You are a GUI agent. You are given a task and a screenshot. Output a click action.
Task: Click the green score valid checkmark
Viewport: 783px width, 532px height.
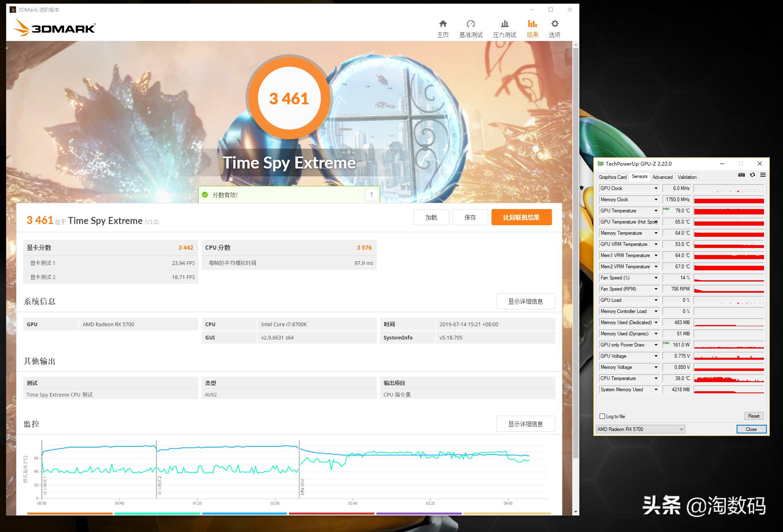[x=205, y=194]
